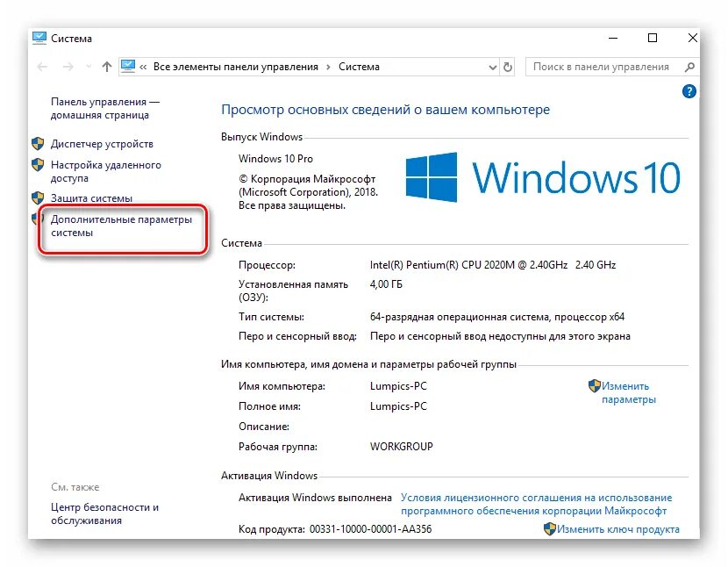Screen dimensions: 728x567
Task: Close the Система window
Action: click(x=692, y=38)
